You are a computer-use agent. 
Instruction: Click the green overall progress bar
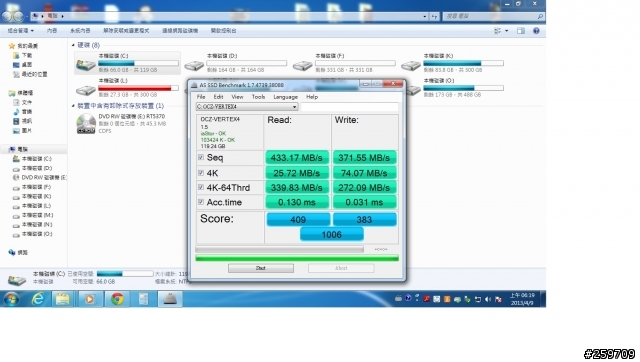pos(297,258)
